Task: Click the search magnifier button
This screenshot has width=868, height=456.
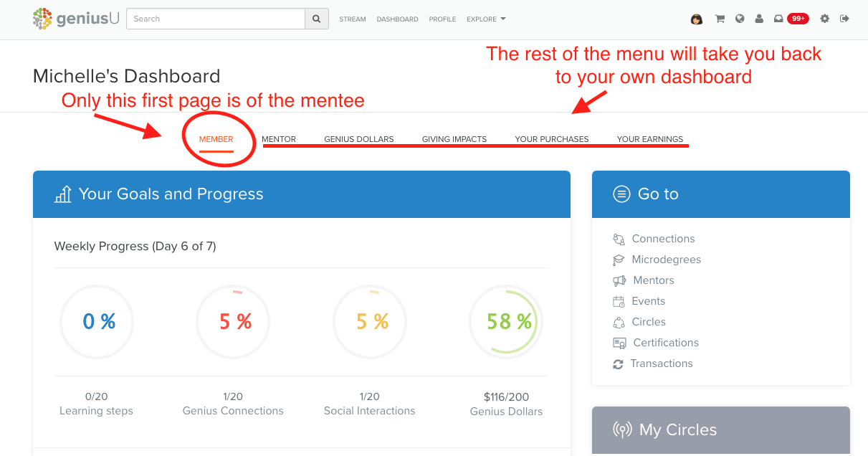Action: (x=316, y=19)
